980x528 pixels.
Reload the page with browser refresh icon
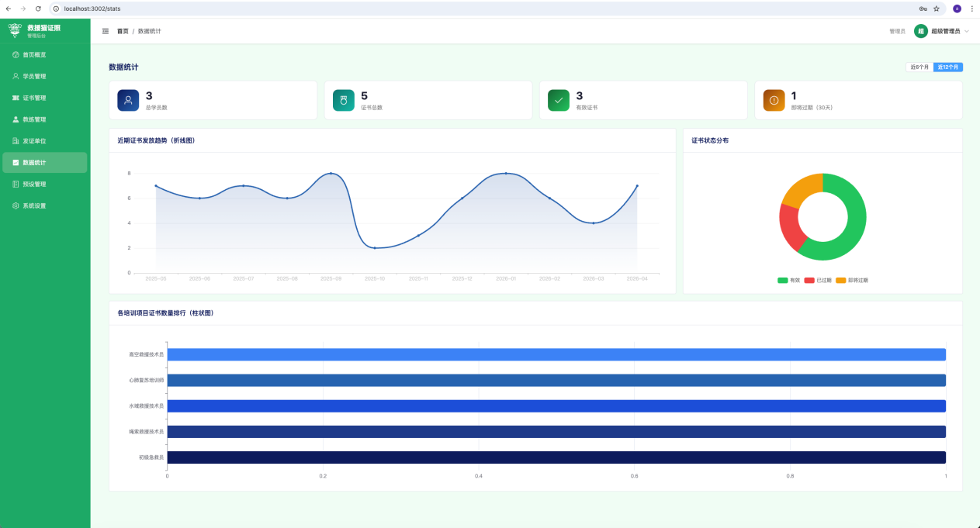(x=38, y=9)
